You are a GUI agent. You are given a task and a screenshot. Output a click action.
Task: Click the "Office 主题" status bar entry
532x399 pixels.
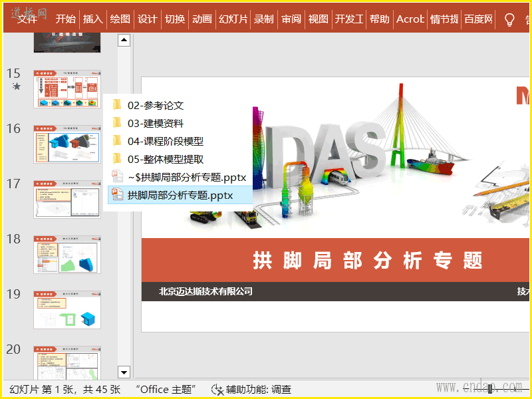[166, 389]
